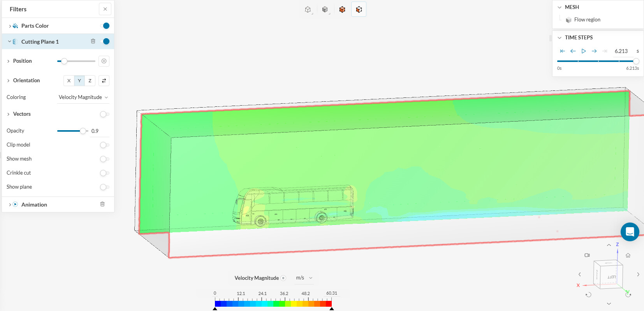Image resolution: width=644 pixels, height=311 pixels.
Task: Rotate view right with the right arrow
Action: point(638,274)
